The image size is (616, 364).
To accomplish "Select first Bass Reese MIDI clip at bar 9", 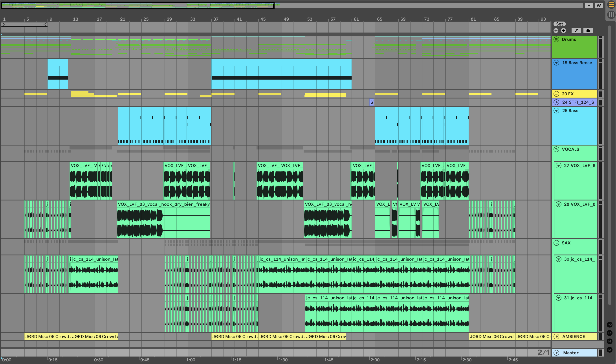I will click(x=58, y=74).
